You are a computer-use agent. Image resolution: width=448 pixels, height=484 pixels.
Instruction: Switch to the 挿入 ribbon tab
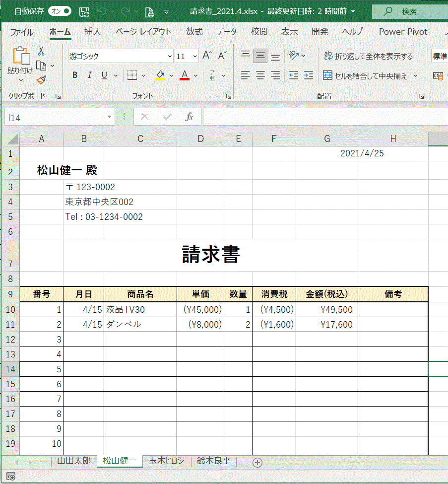click(x=93, y=31)
